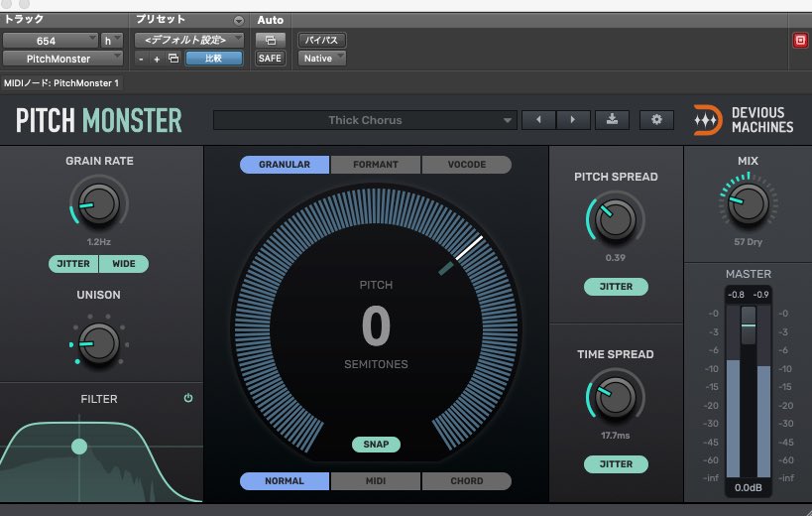Click the Mix knob
The height and width of the screenshot is (516, 812).
coord(749,203)
